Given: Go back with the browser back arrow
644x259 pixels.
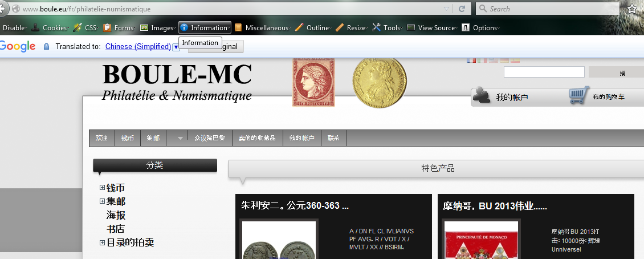Looking at the screenshot, I should point(3,8).
